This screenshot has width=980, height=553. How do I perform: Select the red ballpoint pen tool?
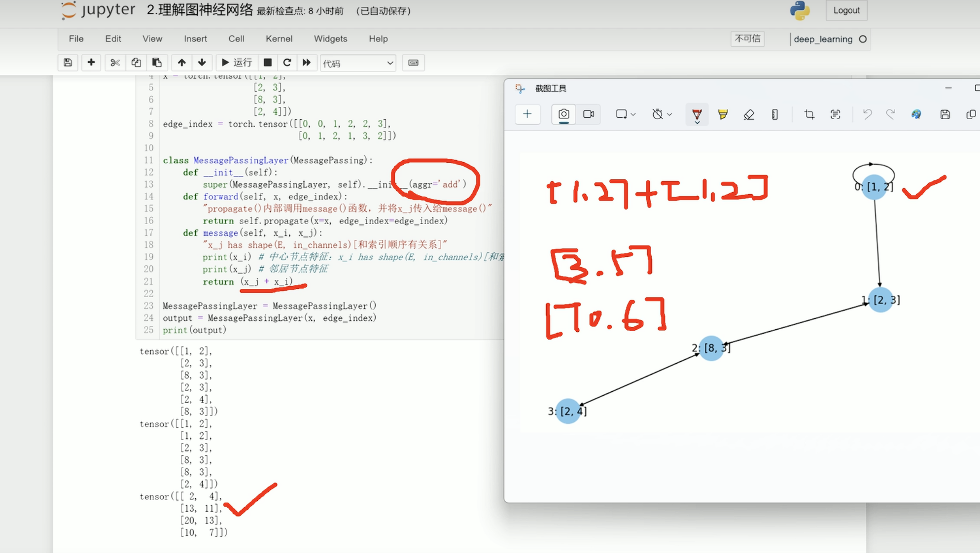click(697, 114)
